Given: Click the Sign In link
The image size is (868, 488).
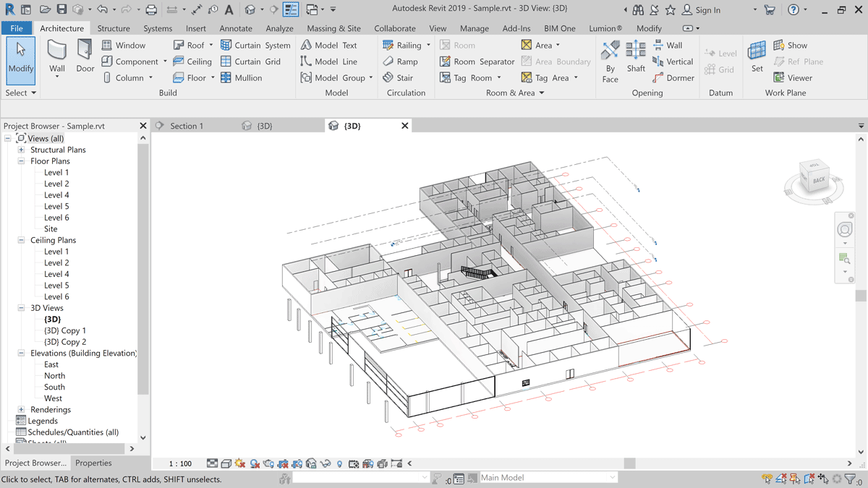Looking at the screenshot, I should pyautogui.click(x=707, y=10).
